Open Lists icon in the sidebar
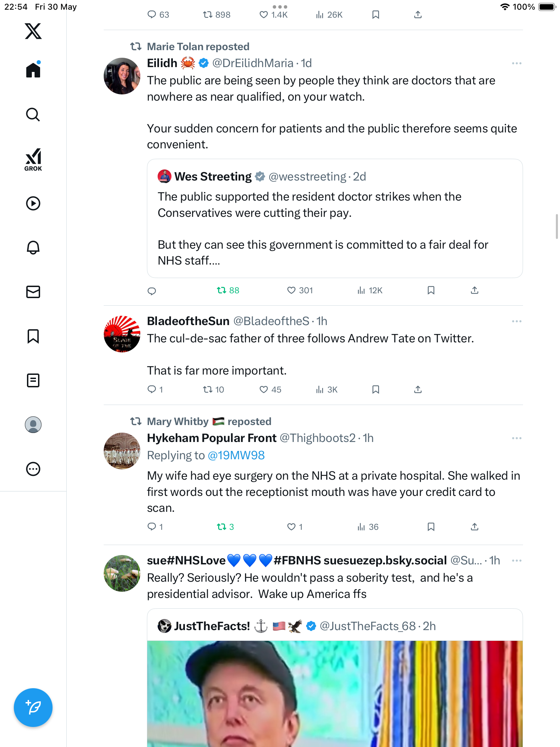 (33, 380)
